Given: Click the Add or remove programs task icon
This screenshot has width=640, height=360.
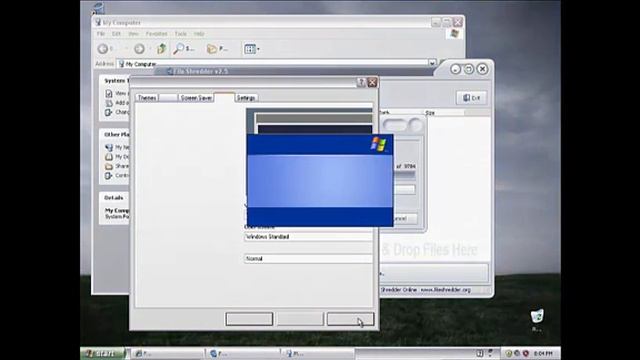Looking at the screenshot, I should click(x=109, y=103).
